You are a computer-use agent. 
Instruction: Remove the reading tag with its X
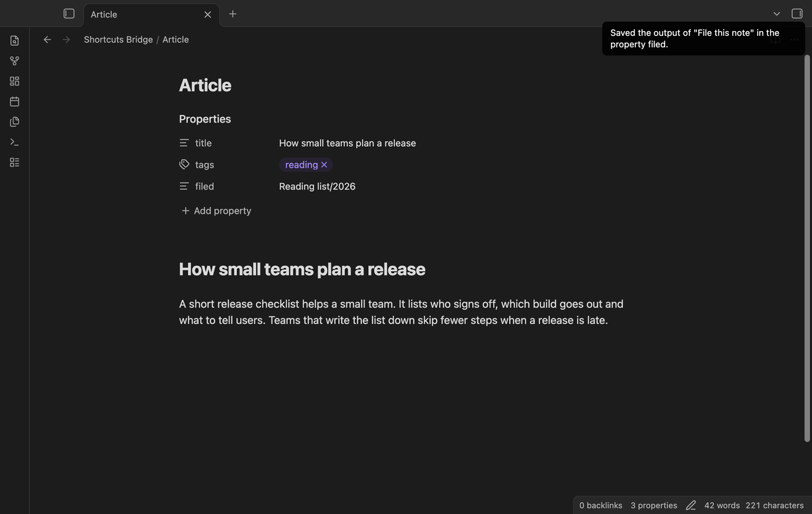(324, 165)
